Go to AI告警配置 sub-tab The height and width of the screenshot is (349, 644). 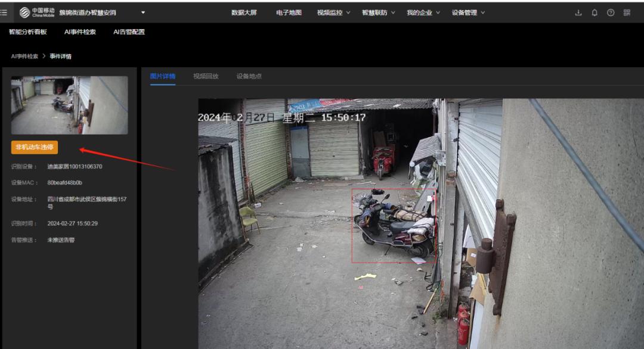tap(129, 32)
